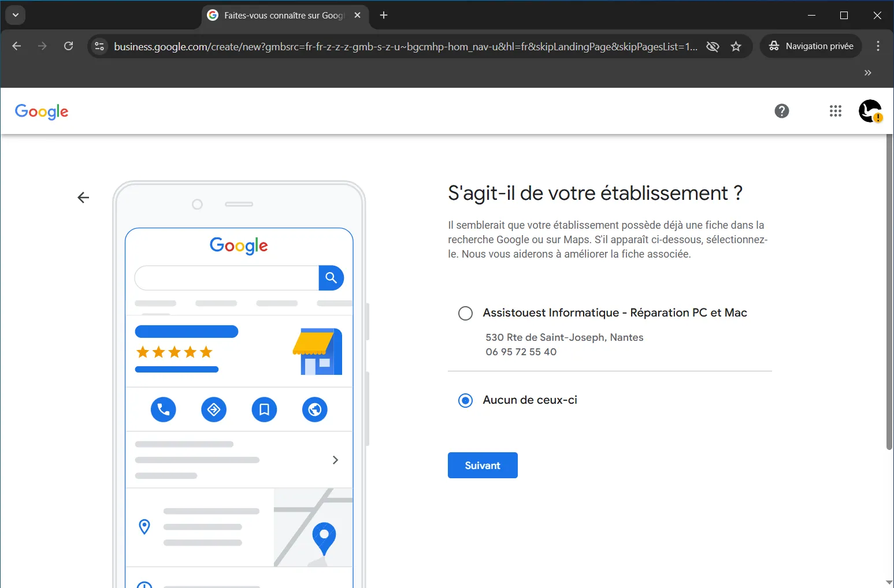894x588 pixels.
Task: Click the Navigation privée indicator
Action: 811,46
